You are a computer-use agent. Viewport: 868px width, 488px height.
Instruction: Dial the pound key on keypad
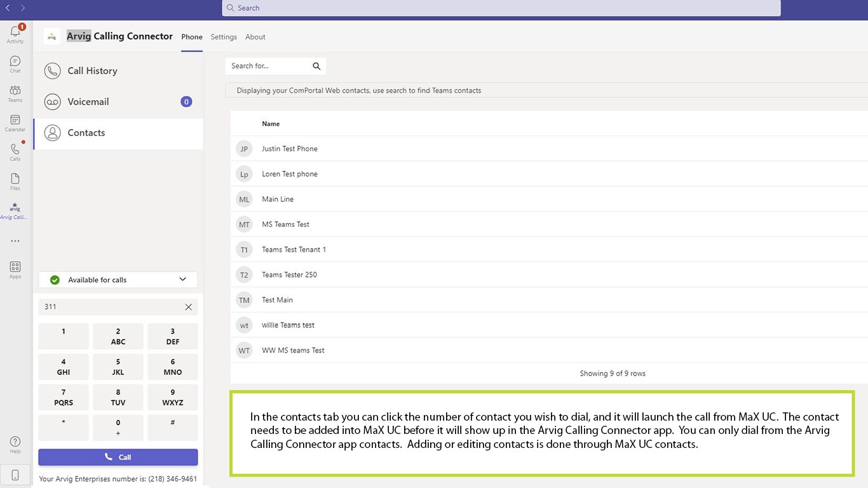click(173, 428)
